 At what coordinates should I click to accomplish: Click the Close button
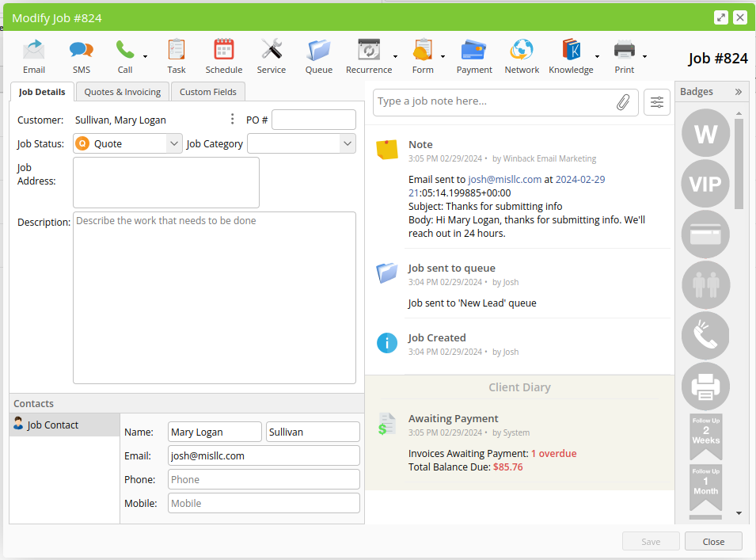[713, 542]
